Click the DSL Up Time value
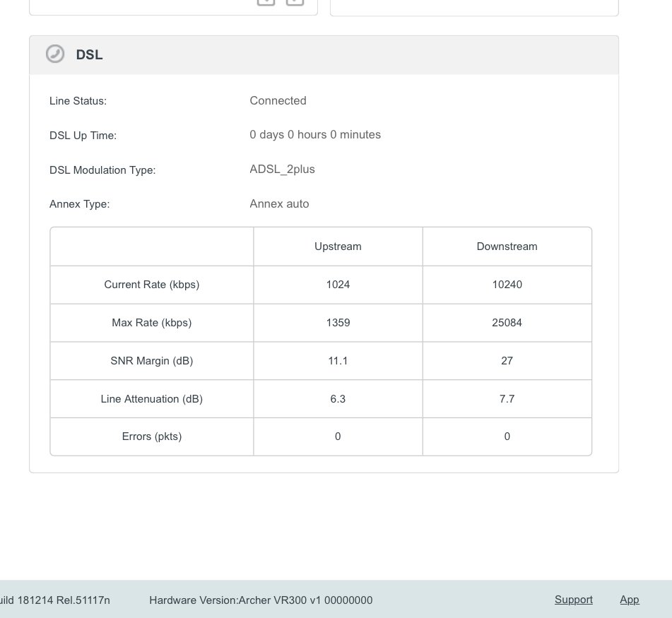This screenshot has height=618, width=672. (315, 134)
